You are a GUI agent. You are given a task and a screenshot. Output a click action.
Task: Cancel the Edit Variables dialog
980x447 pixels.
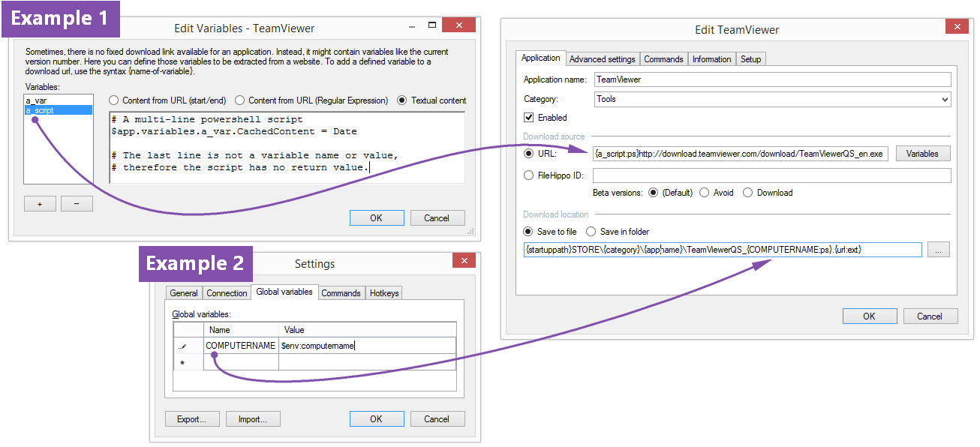click(437, 218)
